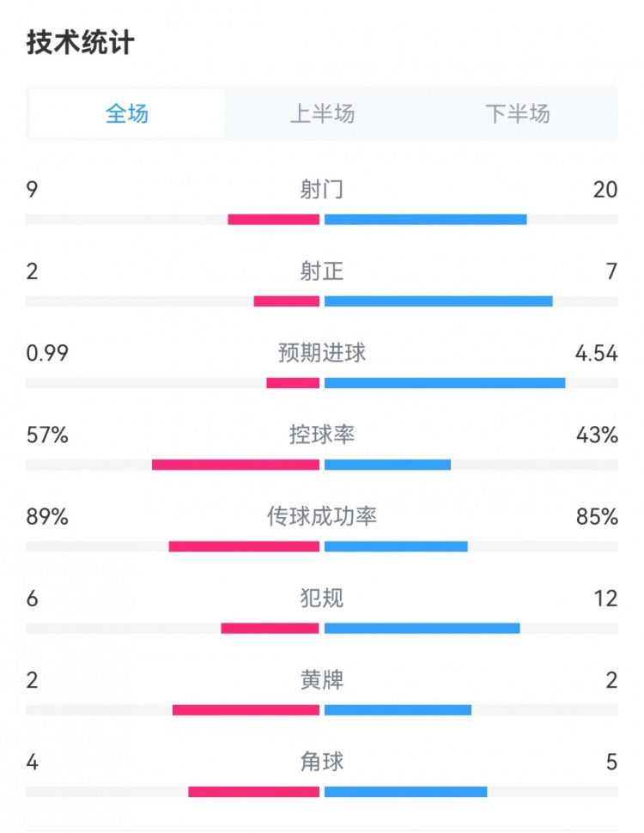The width and height of the screenshot is (644, 833).
Task: Click the 预期进球 label
Action: click(322, 353)
